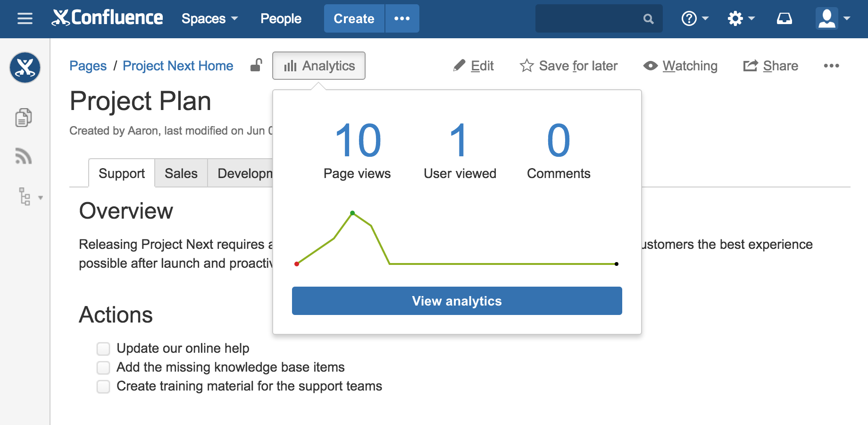This screenshot has height=425, width=868.
Task: Click the green peak point on chart
Action: click(x=352, y=213)
